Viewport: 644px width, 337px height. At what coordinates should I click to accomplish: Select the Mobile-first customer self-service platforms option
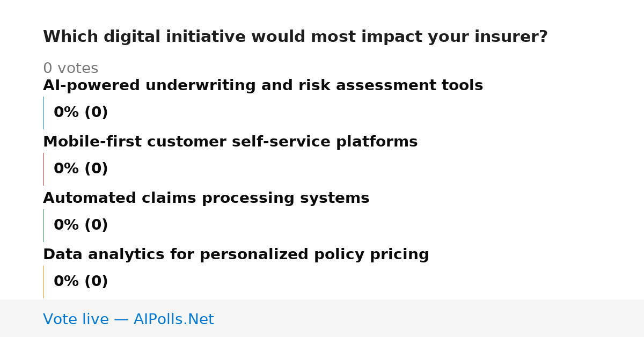[x=230, y=142]
